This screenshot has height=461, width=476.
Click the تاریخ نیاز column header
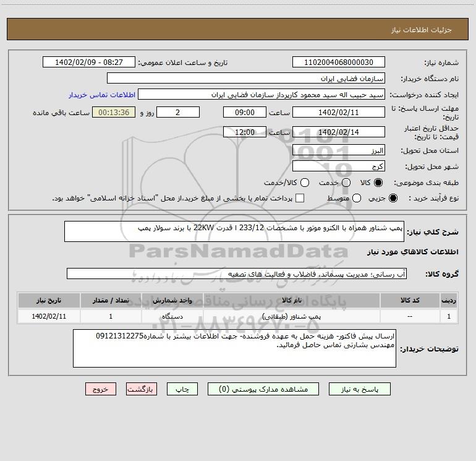pyautogui.click(x=49, y=300)
